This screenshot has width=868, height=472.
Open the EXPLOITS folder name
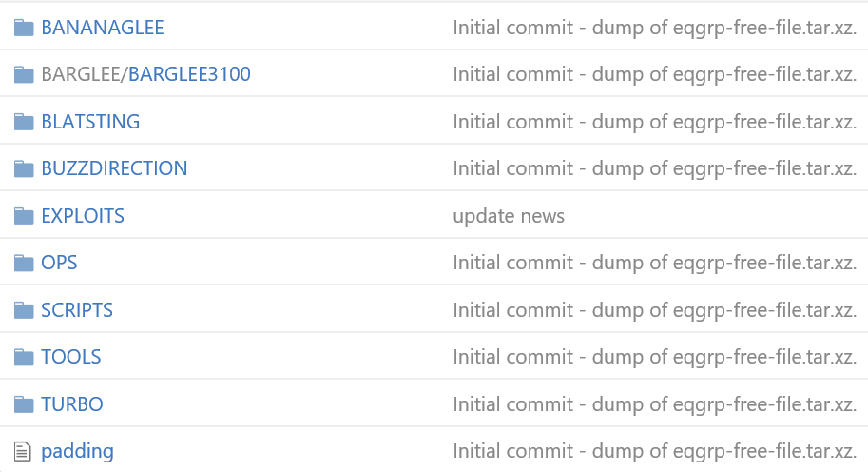point(83,216)
